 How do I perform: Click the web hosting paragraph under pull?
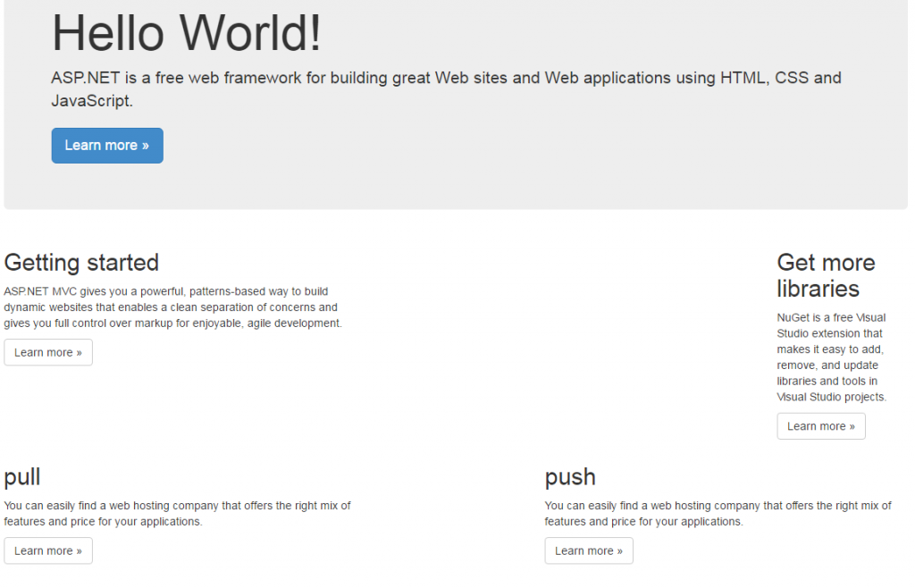point(178,514)
